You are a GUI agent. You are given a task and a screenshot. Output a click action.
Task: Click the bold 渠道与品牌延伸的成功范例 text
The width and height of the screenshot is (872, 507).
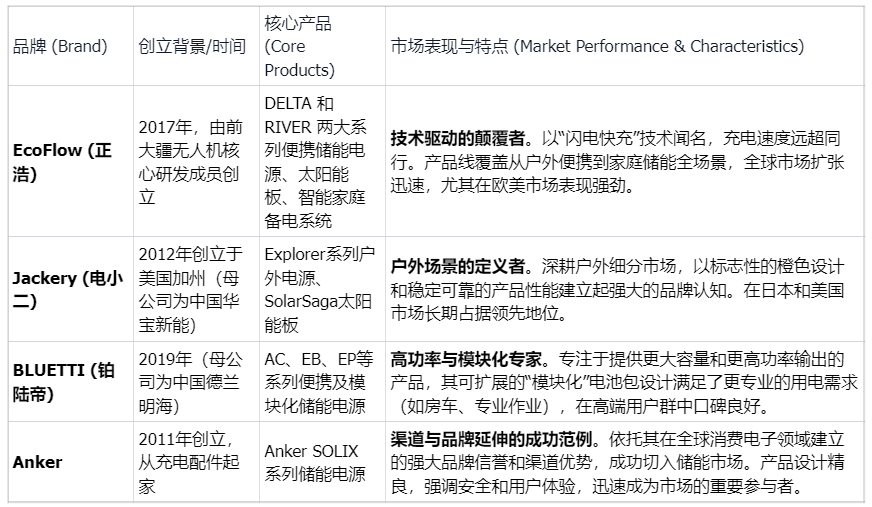pos(491,440)
